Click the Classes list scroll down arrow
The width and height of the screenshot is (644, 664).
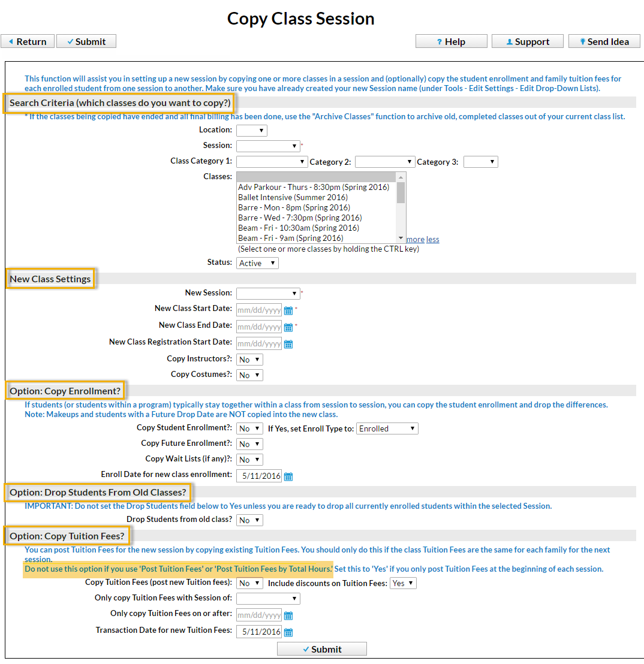[x=401, y=238]
